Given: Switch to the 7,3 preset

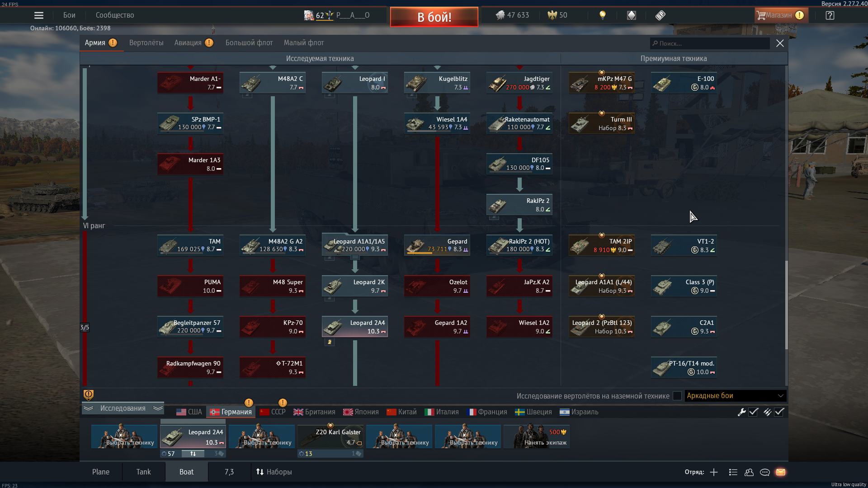Looking at the screenshot, I should coord(229,472).
